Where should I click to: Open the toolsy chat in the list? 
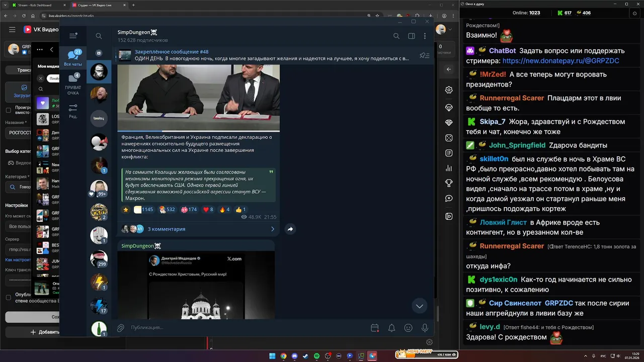[99, 118]
